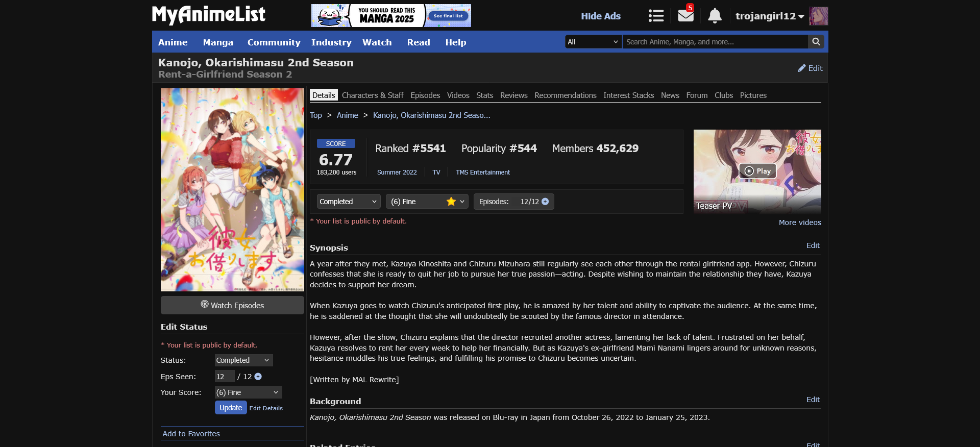980x447 pixels.
Task: Open (6) Fine score dropdown with star
Action: click(427, 202)
